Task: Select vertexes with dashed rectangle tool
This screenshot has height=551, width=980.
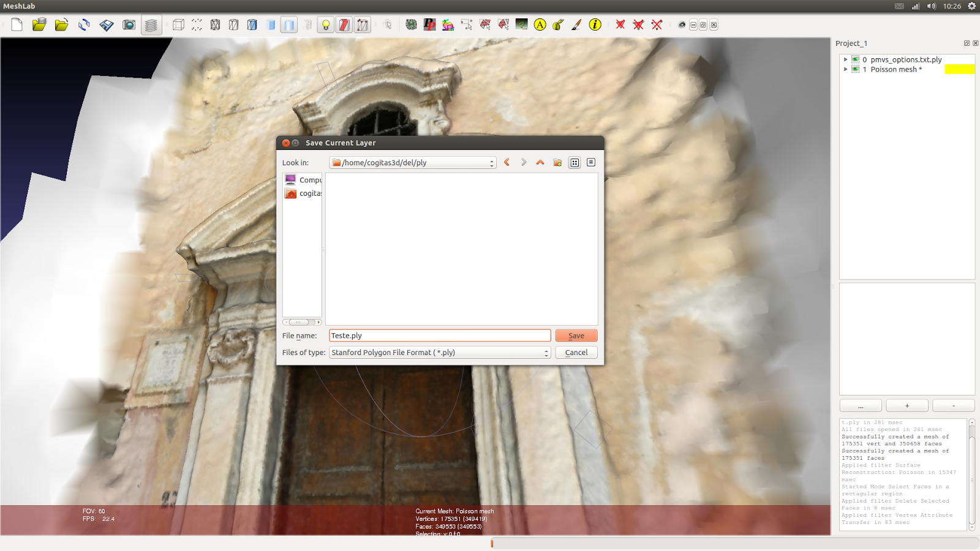Action: coord(466,24)
